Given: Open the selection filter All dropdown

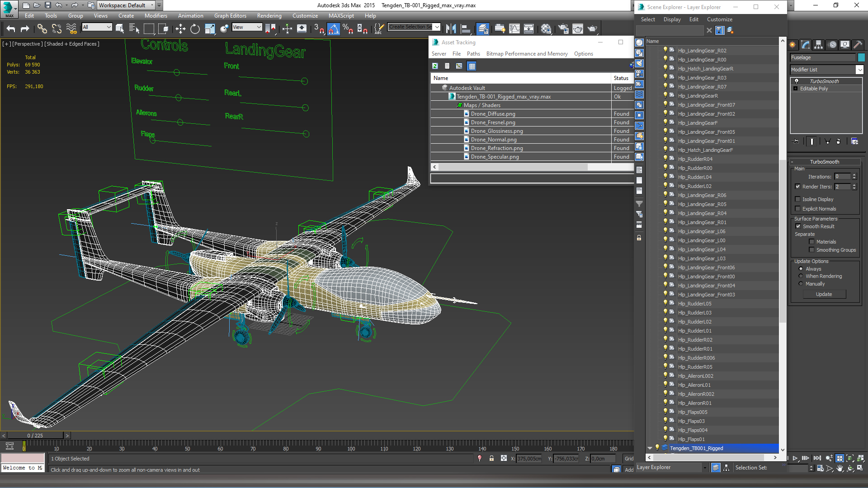Looking at the screenshot, I should (x=97, y=27).
